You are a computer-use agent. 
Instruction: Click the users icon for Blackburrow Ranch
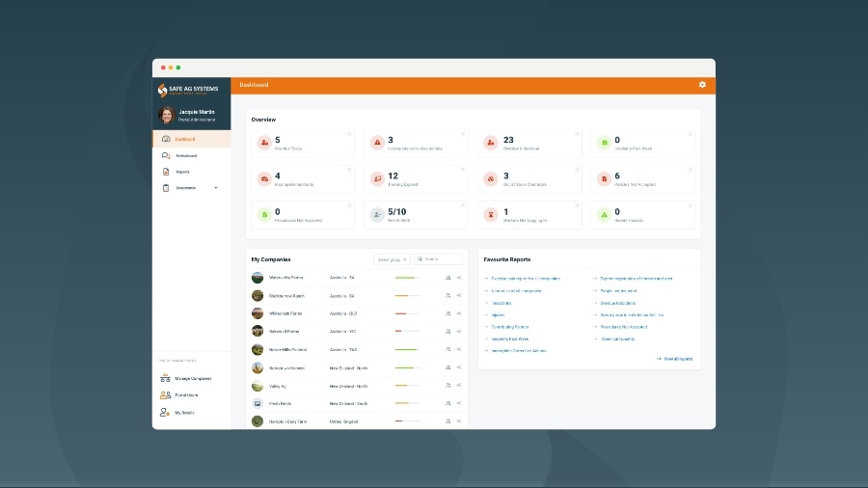click(x=448, y=295)
